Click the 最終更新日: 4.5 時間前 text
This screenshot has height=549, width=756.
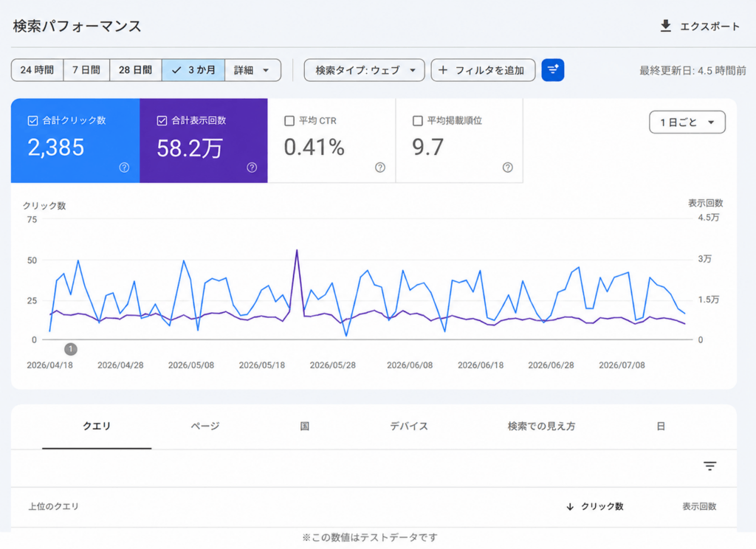693,71
